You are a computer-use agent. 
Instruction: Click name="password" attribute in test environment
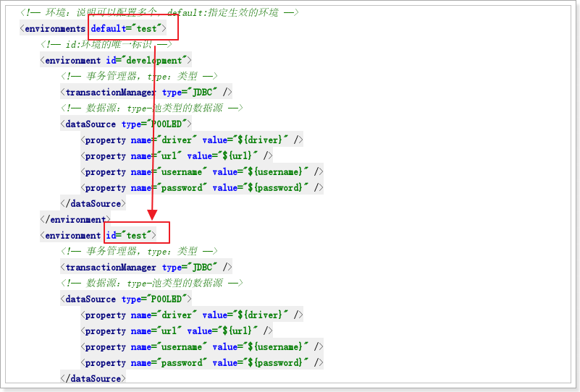[x=169, y=363]
